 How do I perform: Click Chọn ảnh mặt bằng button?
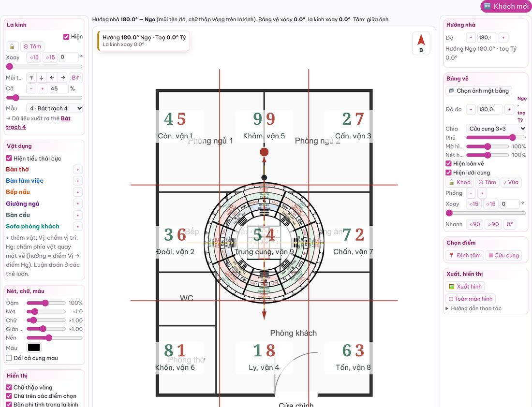[478, 91]
